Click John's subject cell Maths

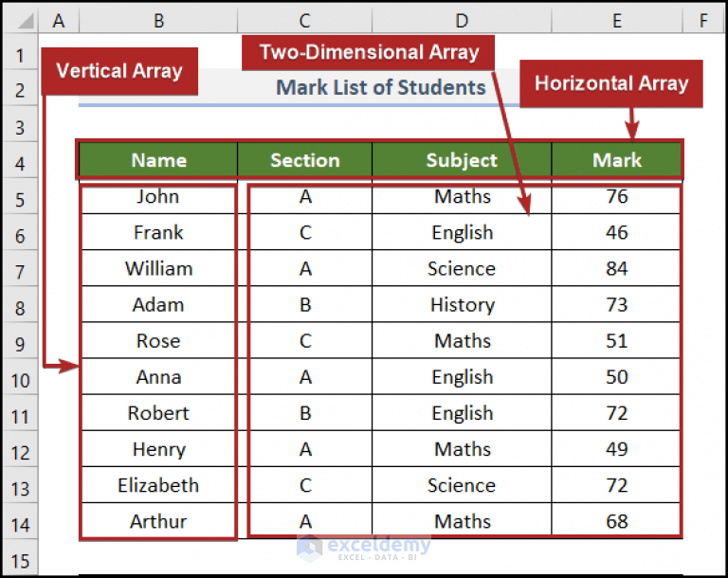pos(462,196)
